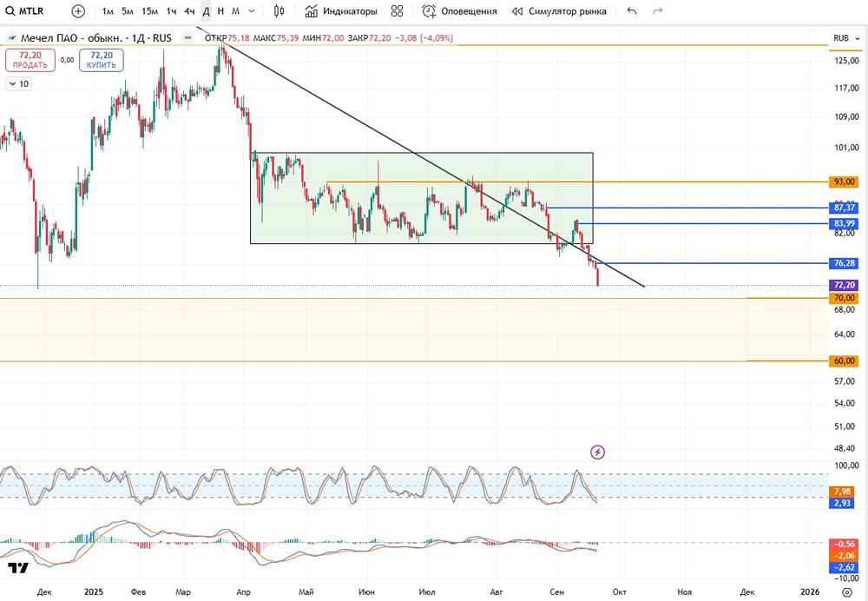868x601 pixels.
Task: Click the ОТКР 75,18 open value
Action: pyautogui.click(x=227, y=38)
